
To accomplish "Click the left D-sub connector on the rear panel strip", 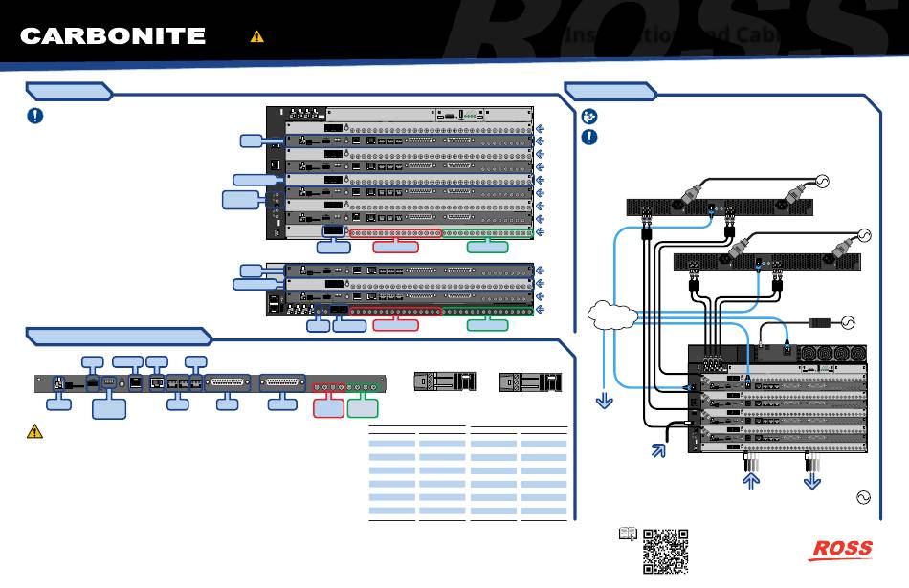I will pyautogui.click(x=228, y=382).
